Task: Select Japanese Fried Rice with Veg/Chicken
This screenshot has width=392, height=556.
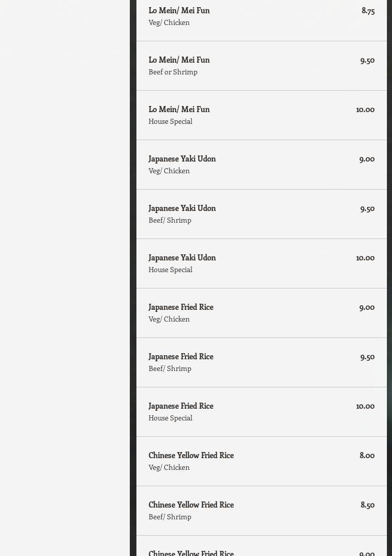Action: click(181, 307)
